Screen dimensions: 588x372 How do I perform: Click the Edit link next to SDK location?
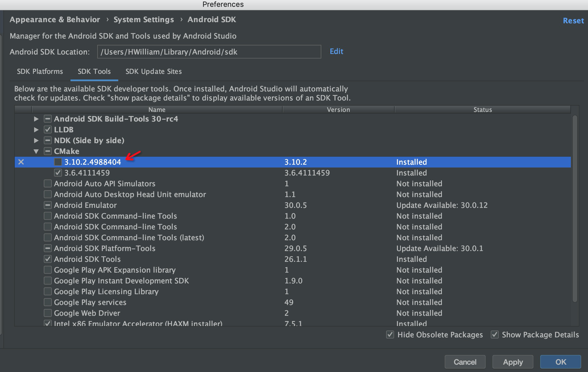tap(336, 51)
